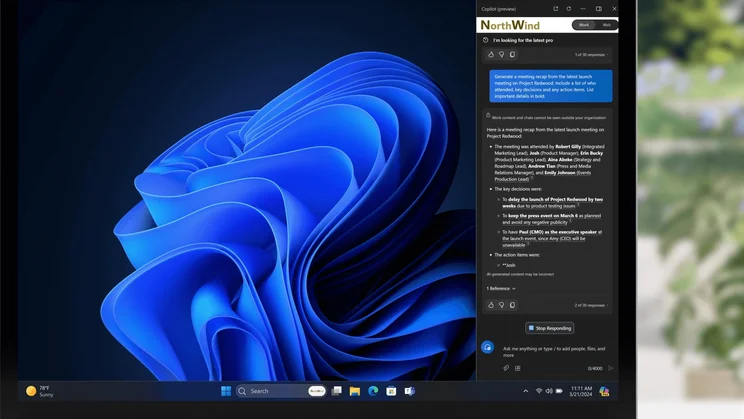Viewport: 744px width, 419px height.
Task: Click the blue new topic button
Action: (487, 347)
